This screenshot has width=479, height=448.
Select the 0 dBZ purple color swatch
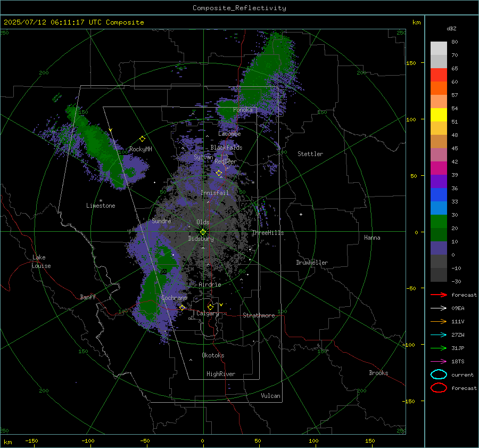(439, 248)
